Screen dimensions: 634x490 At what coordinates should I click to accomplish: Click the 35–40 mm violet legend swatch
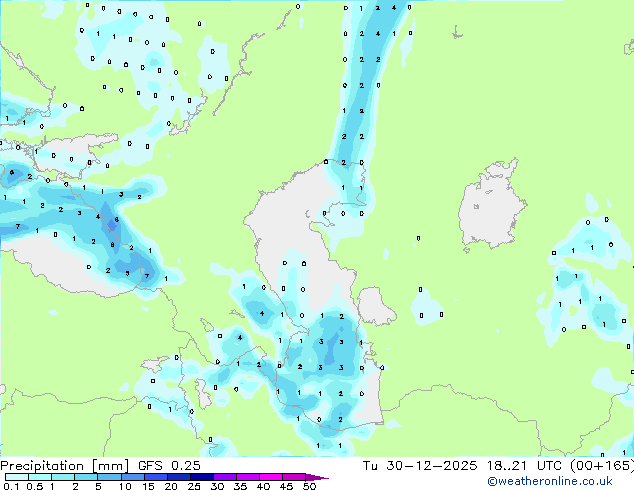(x=247, y=477)
